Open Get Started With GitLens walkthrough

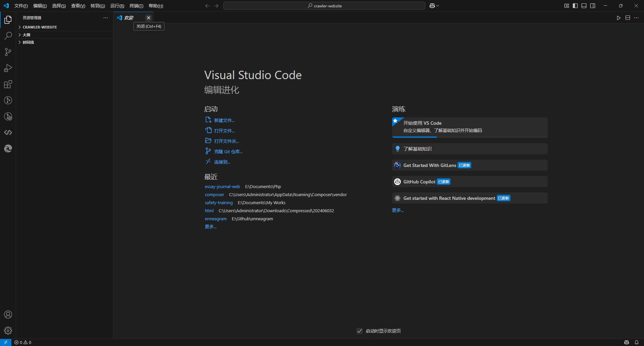point(470,165)
